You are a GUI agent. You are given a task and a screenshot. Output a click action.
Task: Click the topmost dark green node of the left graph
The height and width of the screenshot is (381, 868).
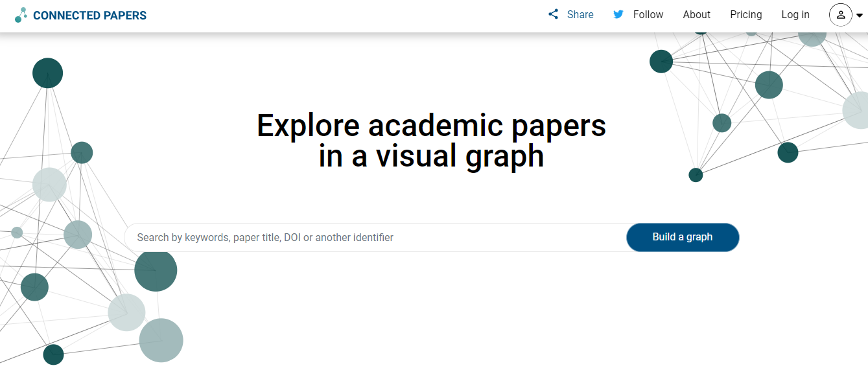click(47, 73)
